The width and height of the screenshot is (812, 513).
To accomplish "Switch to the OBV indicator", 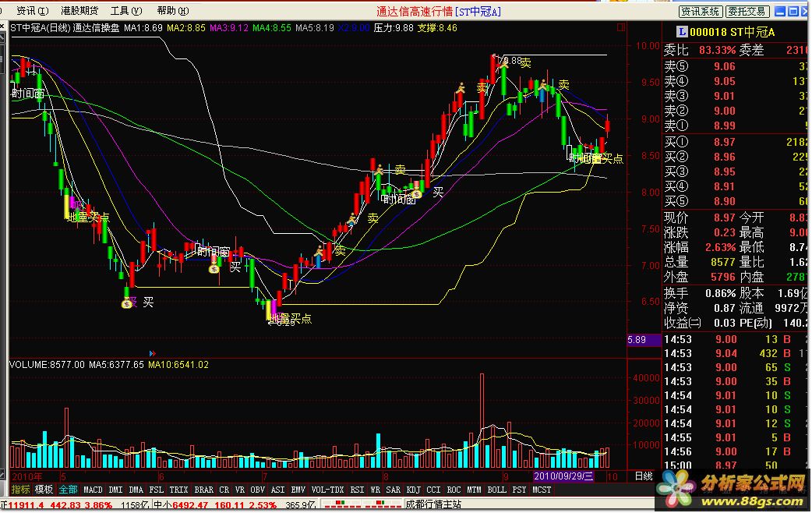I will pyautogui.click(x=258, y=490).
